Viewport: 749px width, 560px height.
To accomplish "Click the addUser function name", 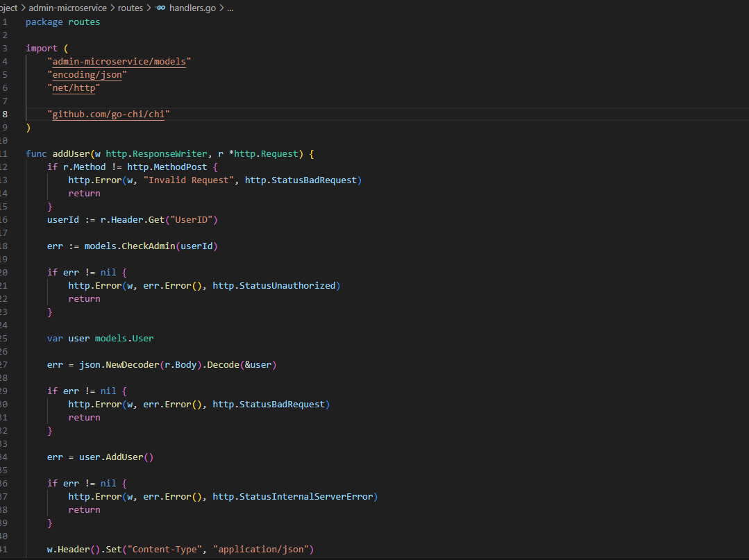I will point(71,154).
